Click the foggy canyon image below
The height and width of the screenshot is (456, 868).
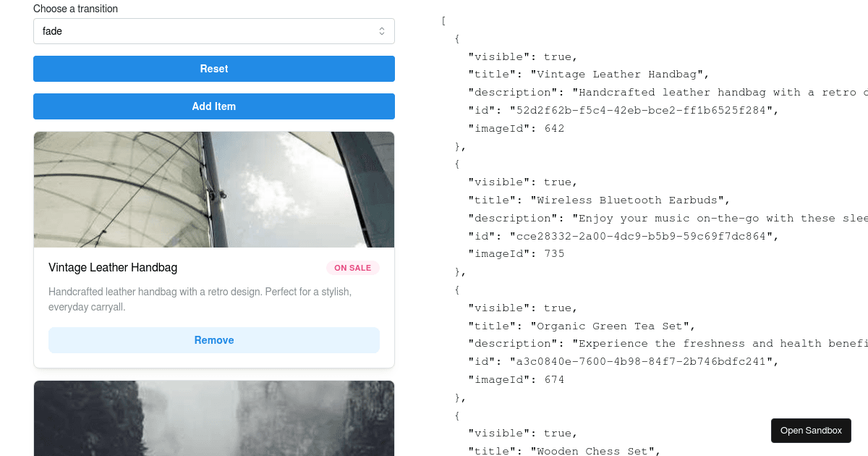[213, 418]
